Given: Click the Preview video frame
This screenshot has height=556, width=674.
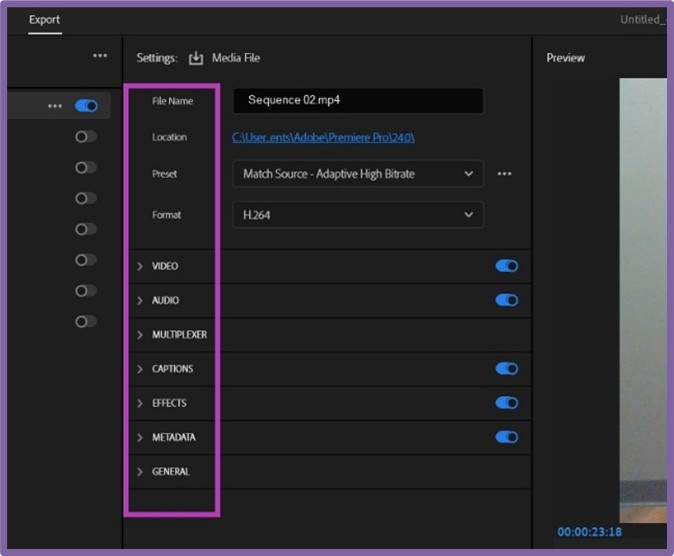Looking at the screenshot, I should click(x=643, y=300).
